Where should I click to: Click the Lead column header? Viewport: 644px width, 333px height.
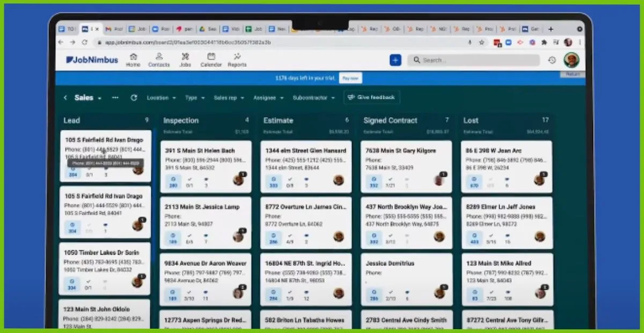pyautogui.click(x=72, y=120)
